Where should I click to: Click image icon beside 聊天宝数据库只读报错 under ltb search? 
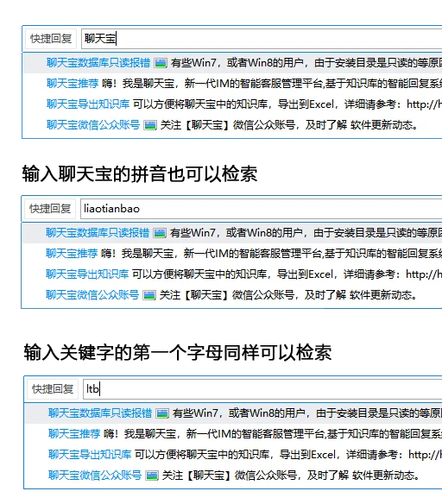click(162, 413)
